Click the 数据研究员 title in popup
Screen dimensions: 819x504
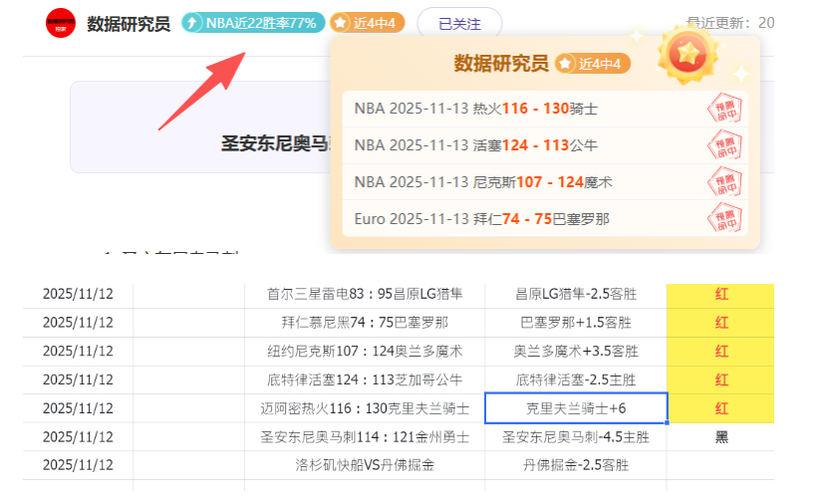tap(501, 64)
